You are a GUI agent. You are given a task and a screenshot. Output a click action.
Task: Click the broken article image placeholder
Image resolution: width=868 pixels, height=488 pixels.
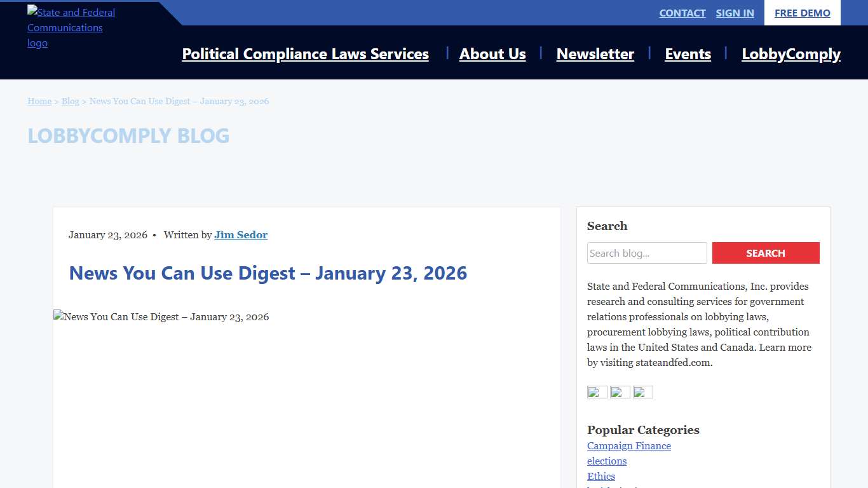point(161,316)
